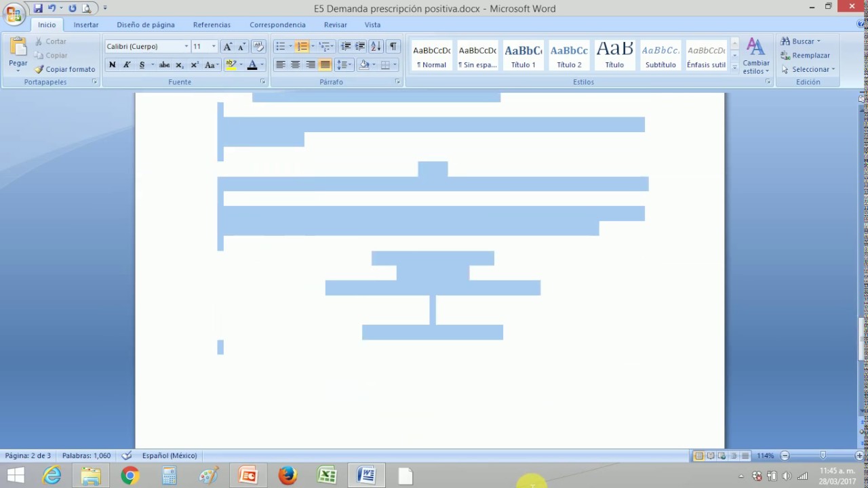This screenshot has height=488, width=868.
Task: Toggle print layout view button
Action: (698, 456)
